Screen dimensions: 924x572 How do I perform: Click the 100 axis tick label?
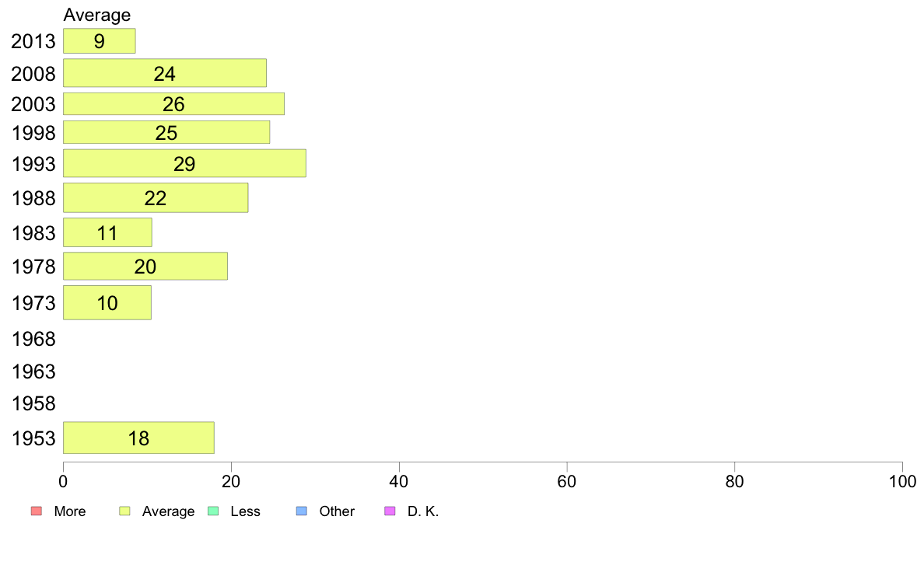coord(902,482)
